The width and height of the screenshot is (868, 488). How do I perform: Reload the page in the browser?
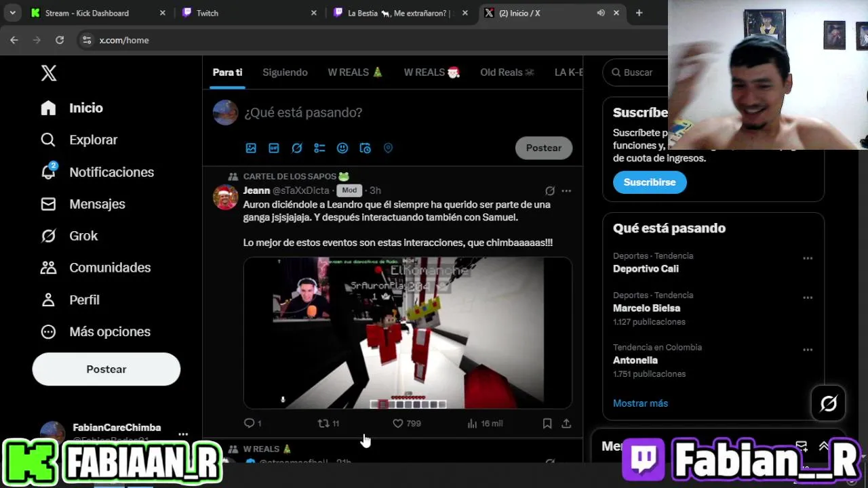coord(60,40)
